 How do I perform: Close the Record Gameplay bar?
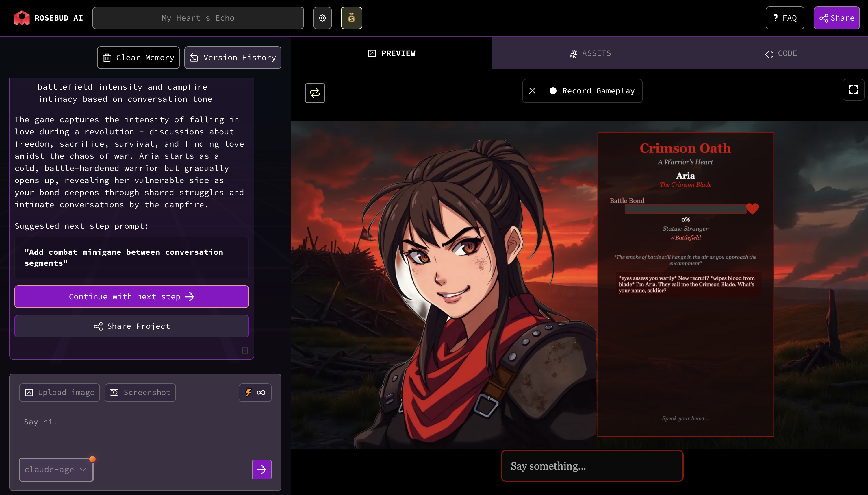532,91
